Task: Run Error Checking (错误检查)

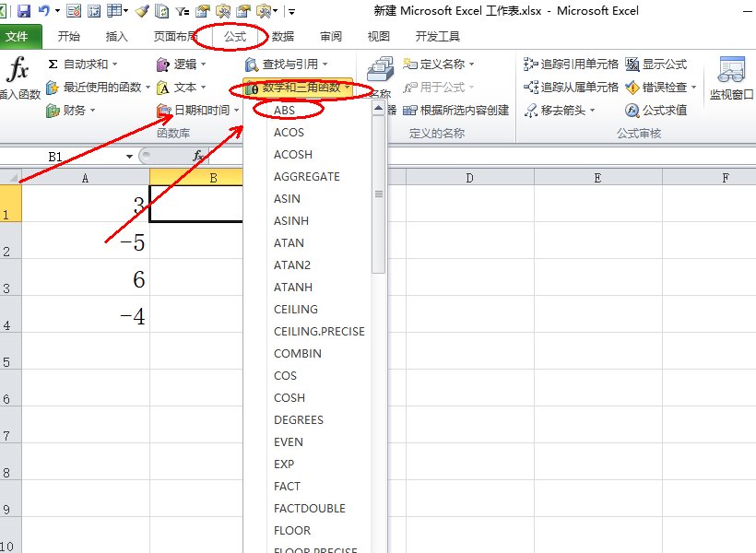Action: click(x=659, y=88)
